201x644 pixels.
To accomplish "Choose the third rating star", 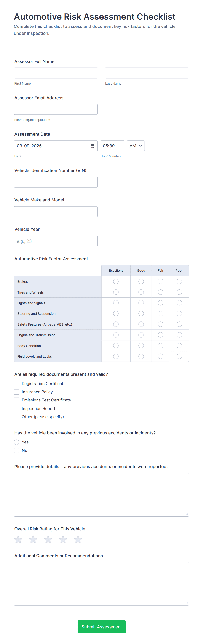I will point(48,539).
